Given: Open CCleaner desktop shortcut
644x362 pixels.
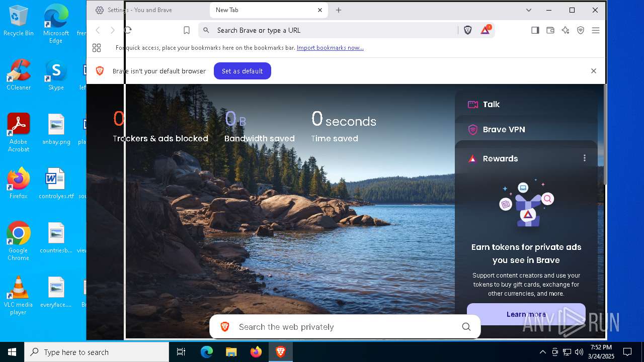Looking at the screenshot, I should click(x=19, y=75).
